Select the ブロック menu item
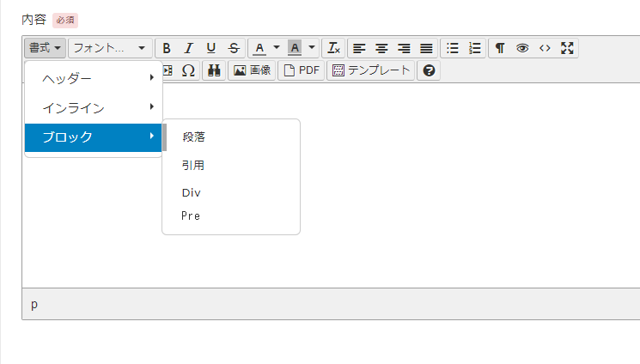640x364 pixels. pos(94,137)
